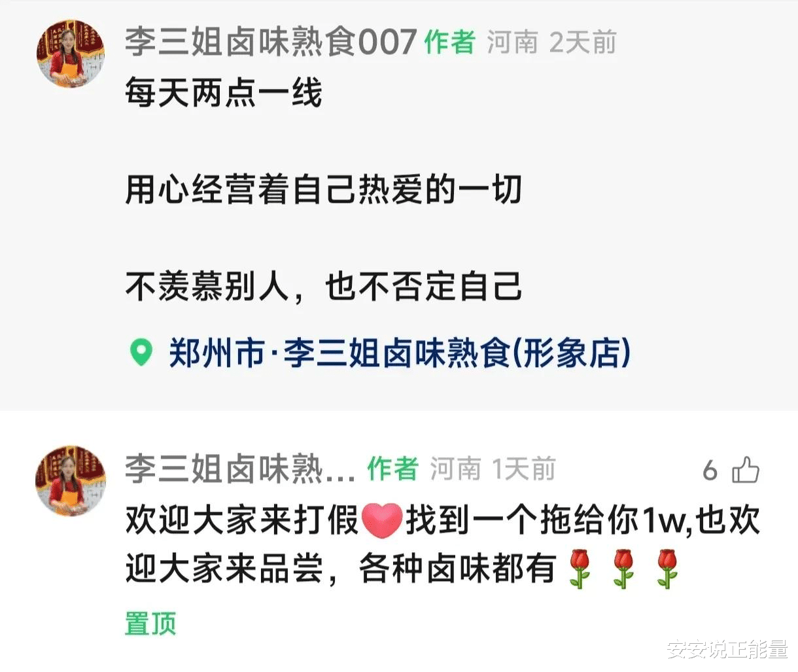
Task: Tap the 河南 1天前 timestamp
Action: pos(493,469)
